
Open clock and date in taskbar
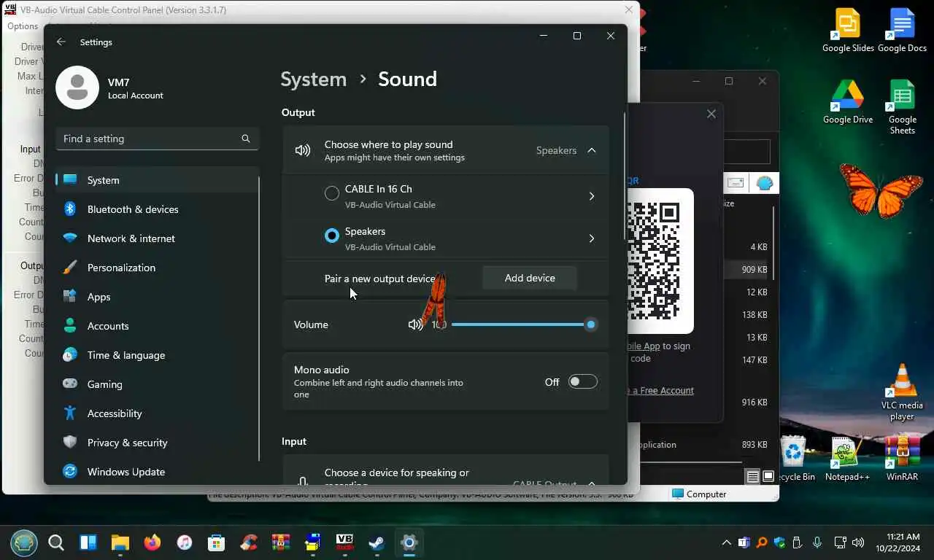(x=899, y=542)
